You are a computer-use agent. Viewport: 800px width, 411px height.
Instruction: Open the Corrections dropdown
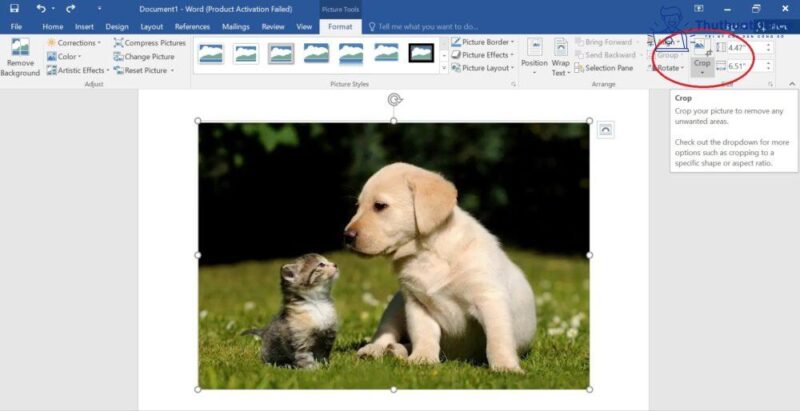pos(74,43)
